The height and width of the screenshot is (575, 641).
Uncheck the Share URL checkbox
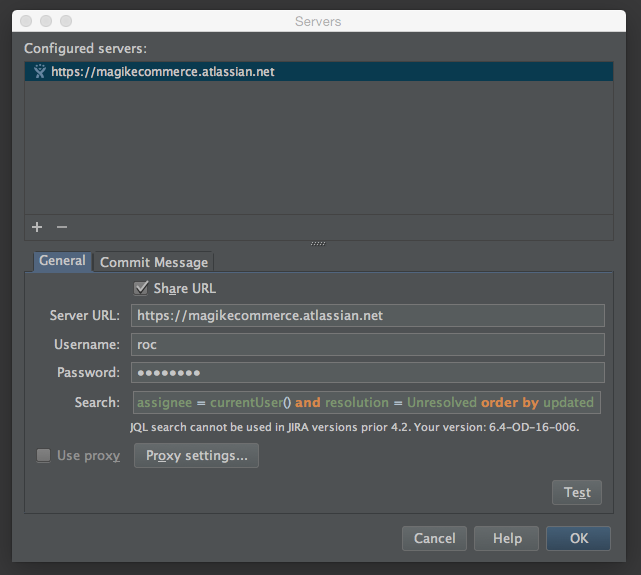[141, 288]
